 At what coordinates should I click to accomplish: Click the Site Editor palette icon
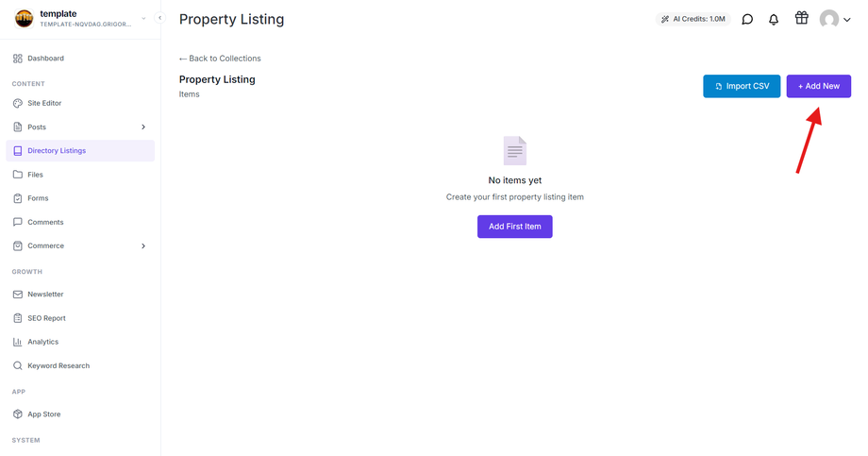pos(18,103)
